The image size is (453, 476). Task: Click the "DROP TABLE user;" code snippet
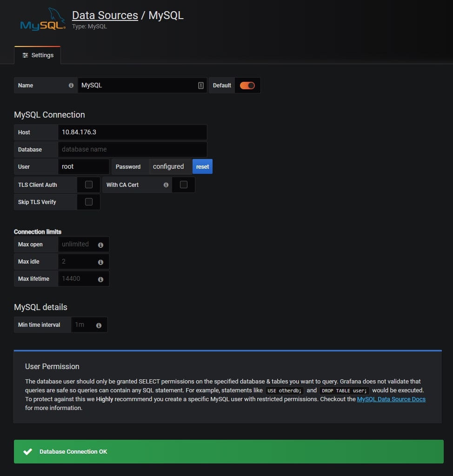pos(344,390)
